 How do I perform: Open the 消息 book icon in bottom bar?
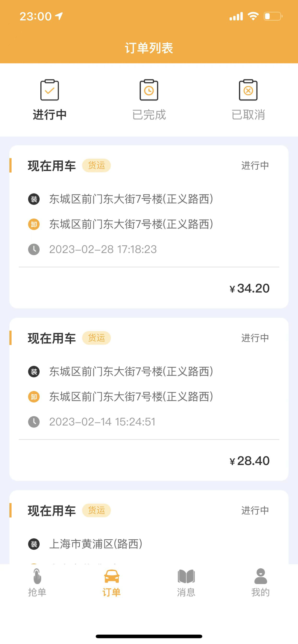coord(186,576)
